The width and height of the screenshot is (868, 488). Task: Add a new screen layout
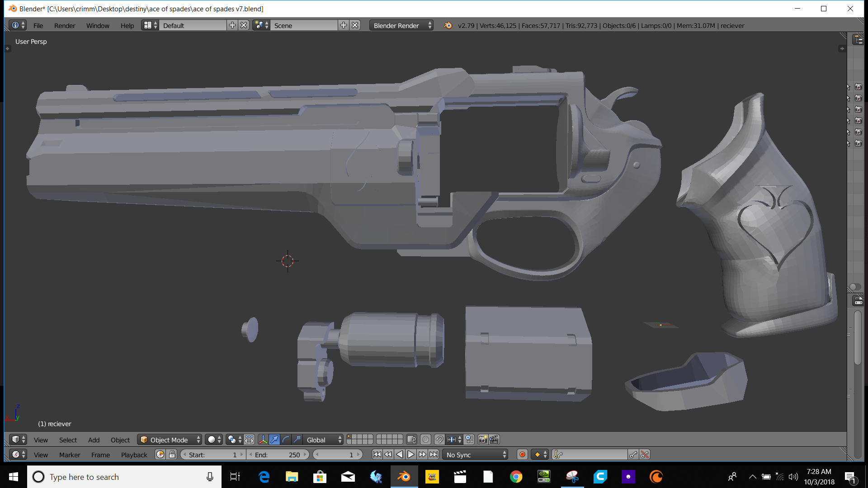click(x=232, y=25)
